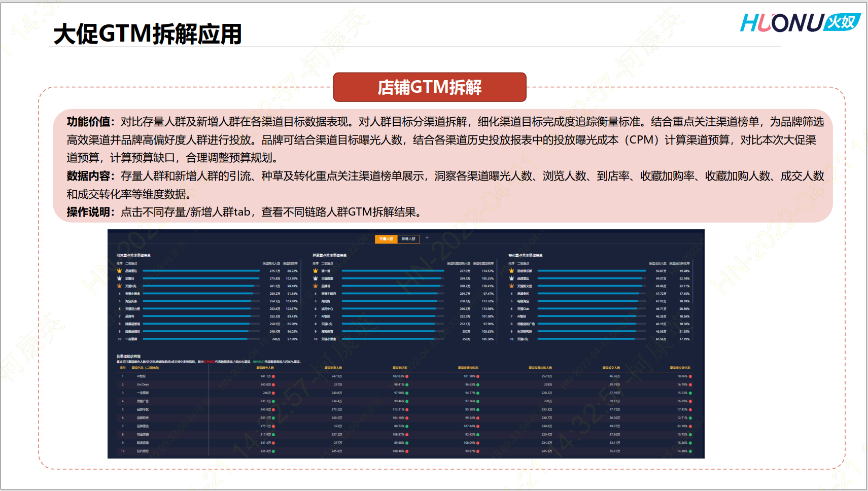
Task: Click gold crown icon beside 运动俱乐部
Action: pyautogui.click(x=511, y=271)
